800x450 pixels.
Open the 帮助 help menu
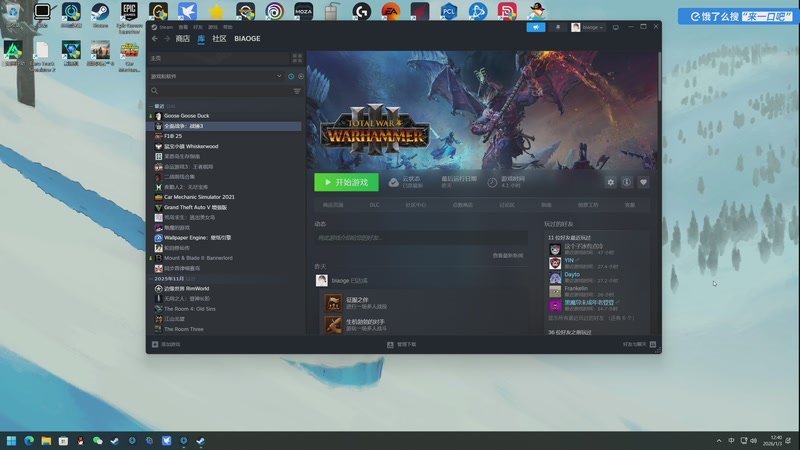coord(228,27)
